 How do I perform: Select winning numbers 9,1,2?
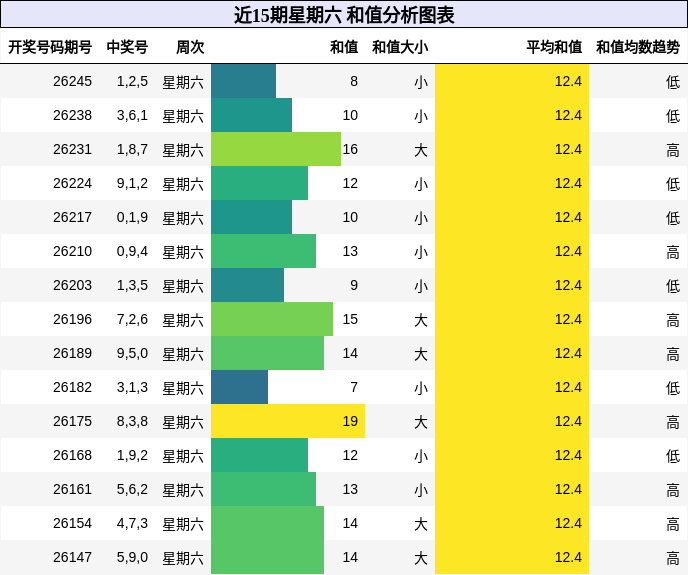[x=132, y=183]
